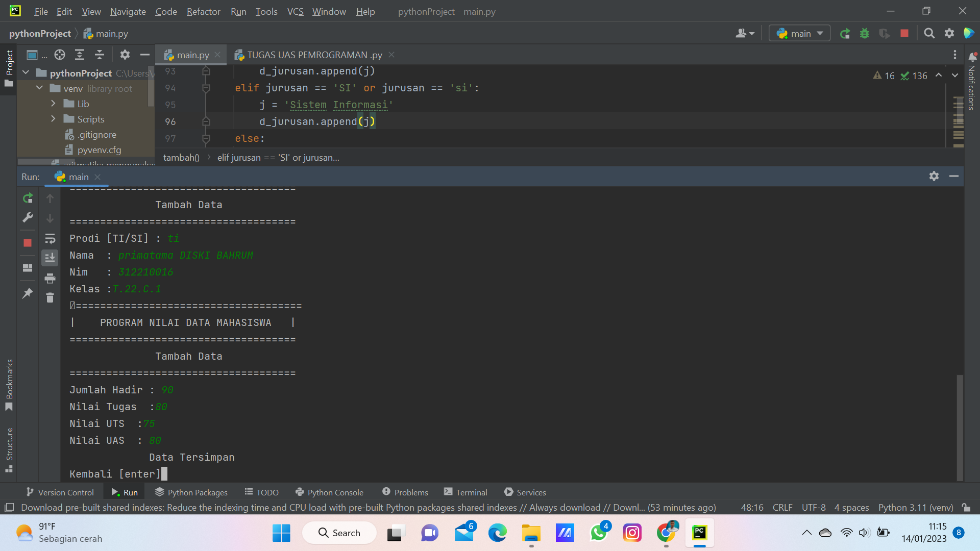980x551 pixels.
Task: Rerun the main program
Action: pos(27,198)
